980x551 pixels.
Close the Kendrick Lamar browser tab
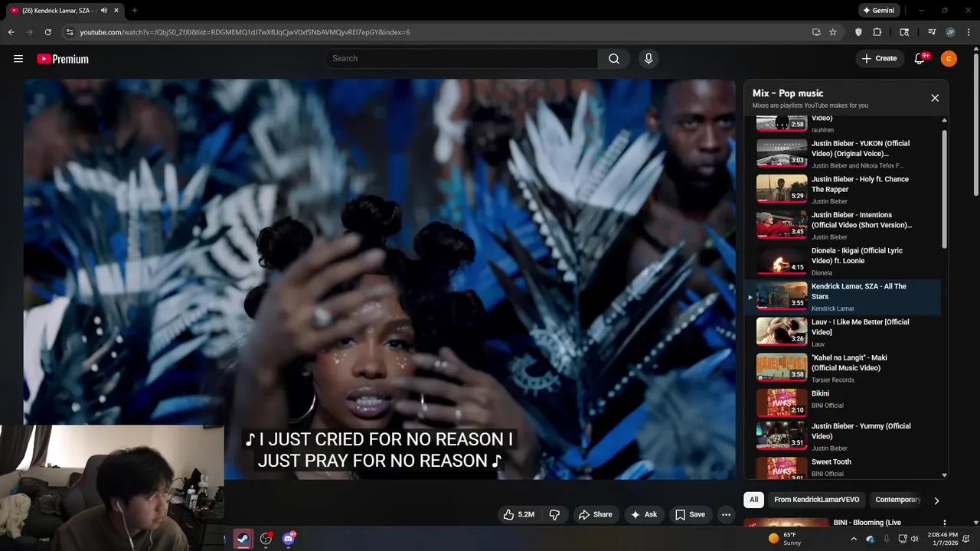pyautogui.click(x=116, y=11)
